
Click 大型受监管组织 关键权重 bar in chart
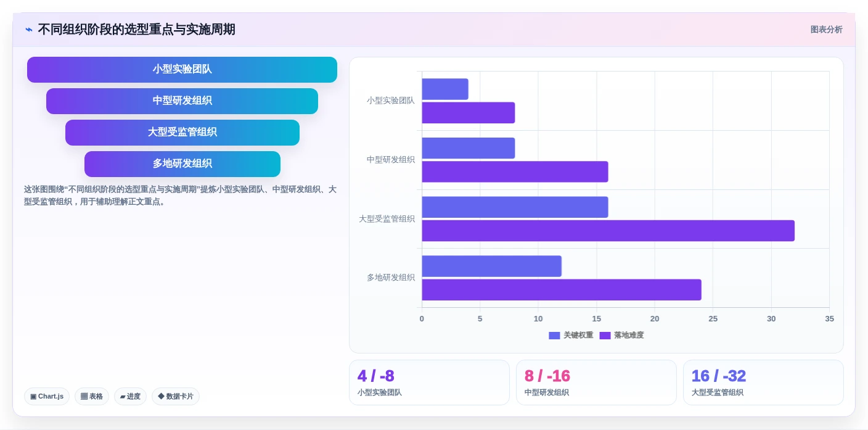(515, 207)
